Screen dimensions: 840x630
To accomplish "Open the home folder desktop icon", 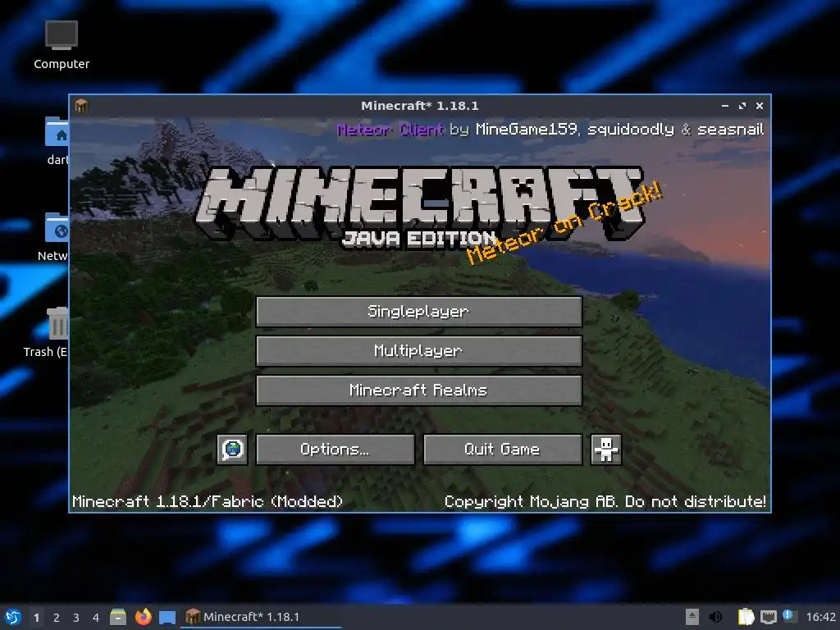I will click(x=57, y=141).
